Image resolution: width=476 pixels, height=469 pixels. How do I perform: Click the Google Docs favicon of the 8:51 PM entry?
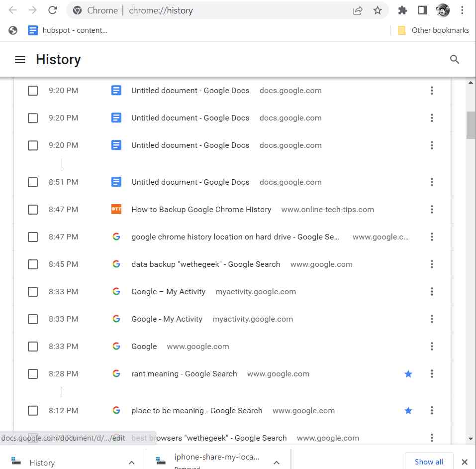pyautogui.click(x=116, y=182)
